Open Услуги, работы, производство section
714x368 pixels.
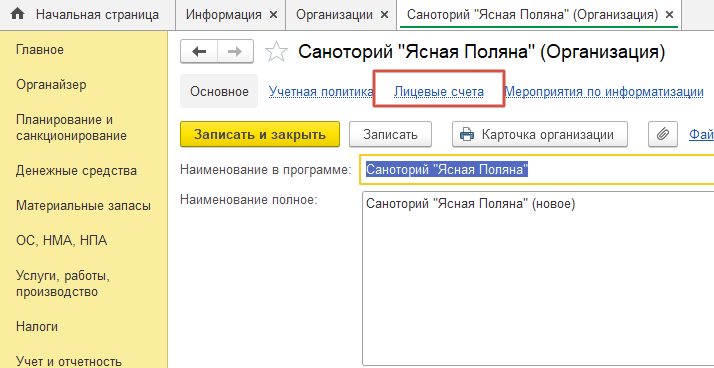[x=63, y=284]
